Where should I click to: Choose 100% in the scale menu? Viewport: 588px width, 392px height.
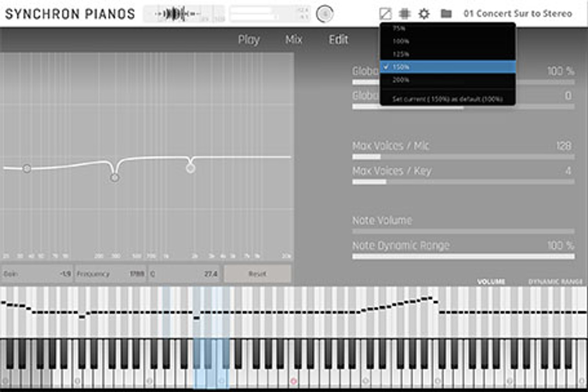pyautogui.click(x=448, y=41)
